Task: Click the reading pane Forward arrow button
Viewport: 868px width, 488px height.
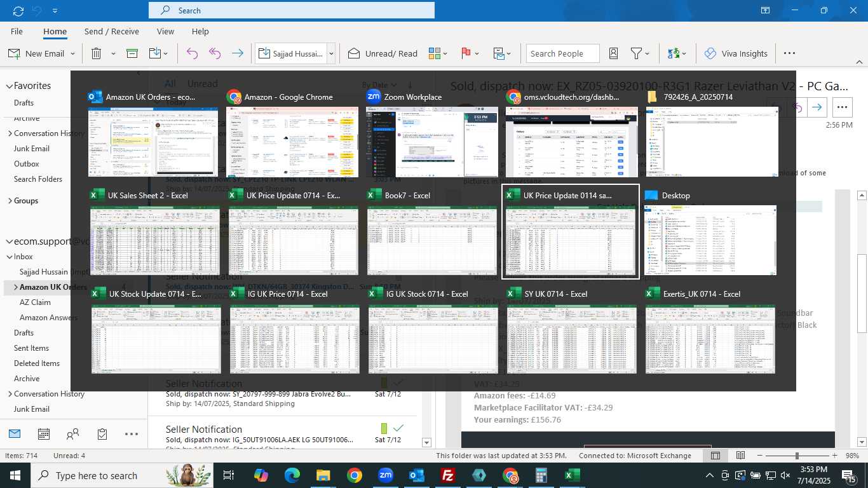Action: [817, 107]
